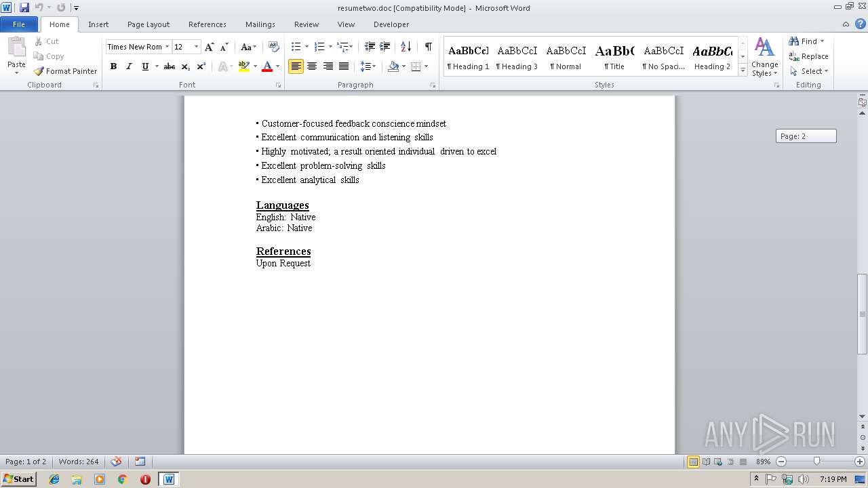
Task: Toggle Align Text Right
Action: tap(328, 66)
